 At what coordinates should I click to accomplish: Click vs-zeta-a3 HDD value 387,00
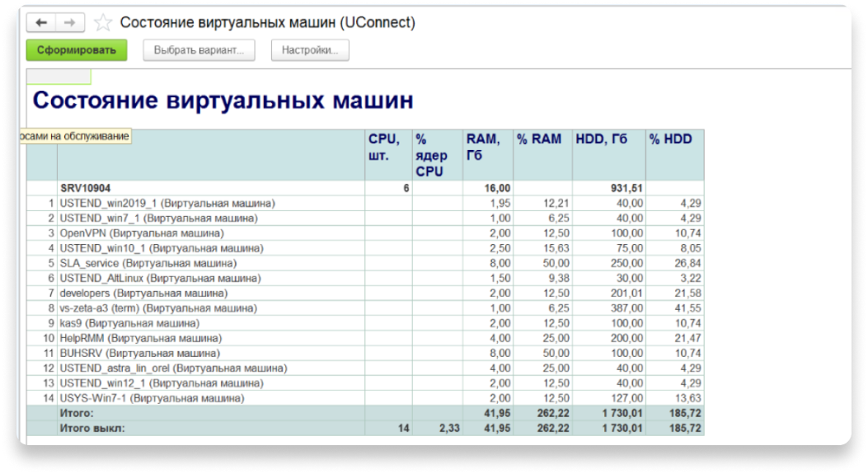[628, 307]
